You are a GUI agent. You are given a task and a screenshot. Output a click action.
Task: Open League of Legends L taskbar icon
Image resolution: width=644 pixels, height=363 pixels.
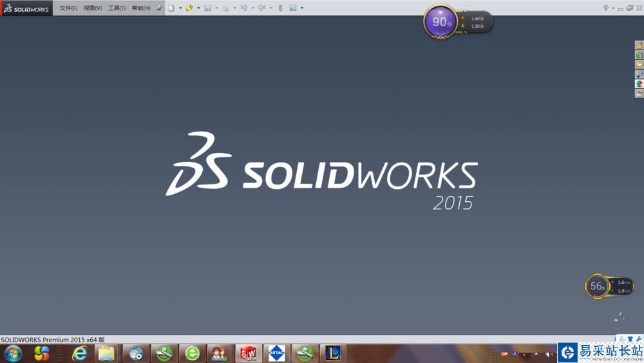tap(333, 353)
